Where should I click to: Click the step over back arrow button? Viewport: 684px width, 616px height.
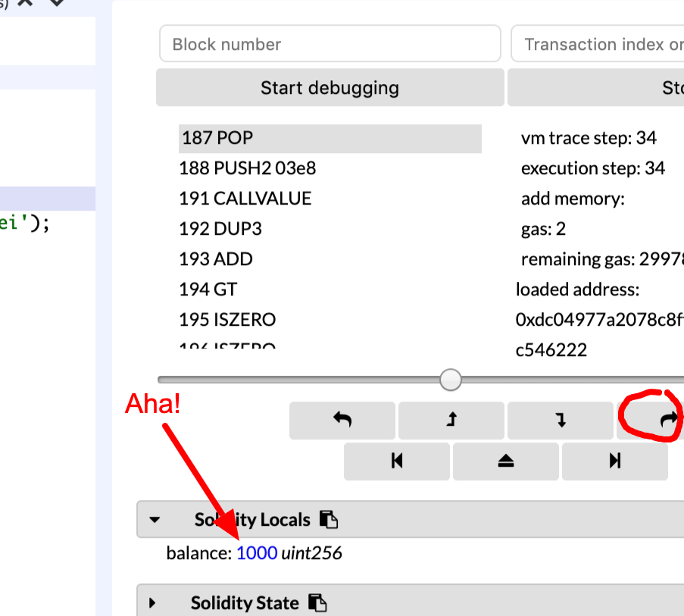point(342,421)
